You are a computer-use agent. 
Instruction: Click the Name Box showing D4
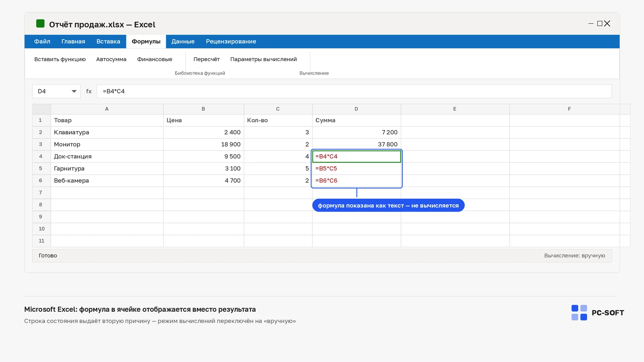tap(56, 91)
